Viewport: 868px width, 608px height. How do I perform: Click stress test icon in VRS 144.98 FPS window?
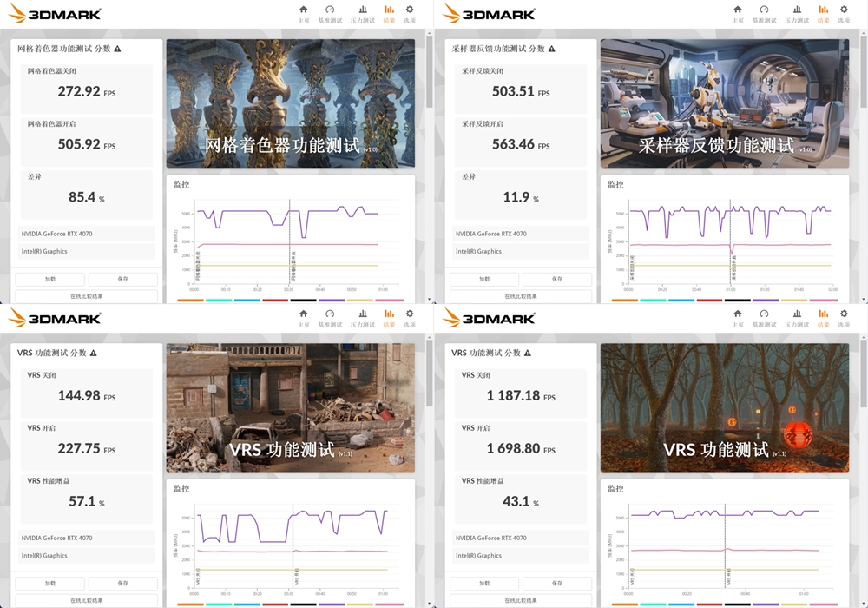coord(363,314)
